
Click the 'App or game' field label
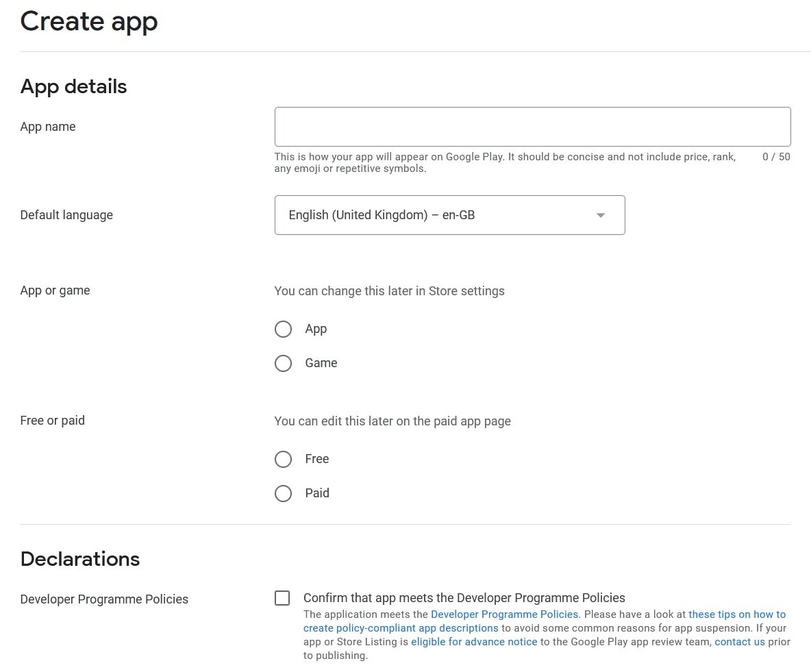55,290
